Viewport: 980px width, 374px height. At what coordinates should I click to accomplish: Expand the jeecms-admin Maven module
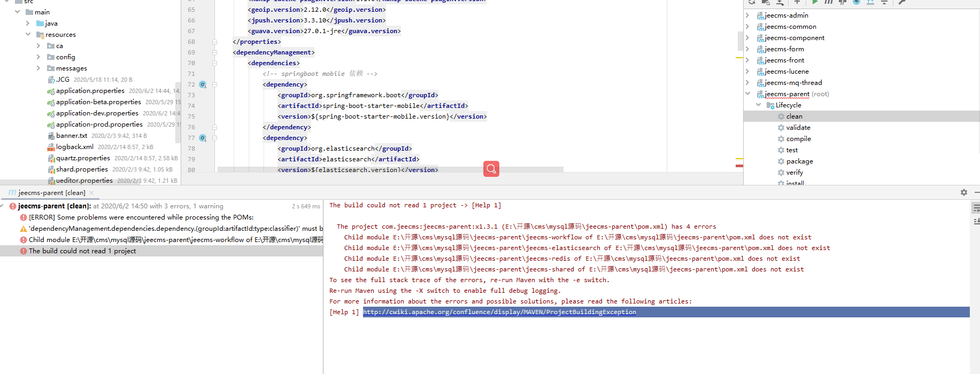[x=747, y=15]
